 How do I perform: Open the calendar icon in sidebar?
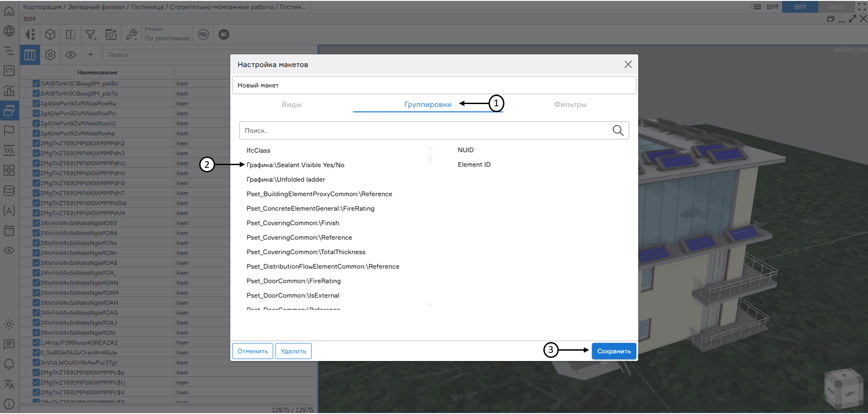tap(9, 231)
